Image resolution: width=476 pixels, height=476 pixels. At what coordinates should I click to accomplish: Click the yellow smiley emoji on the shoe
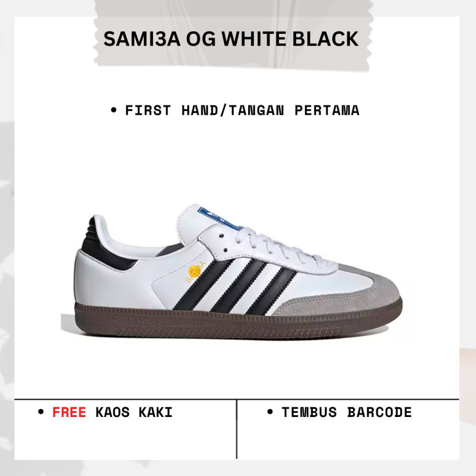(194, 271)
